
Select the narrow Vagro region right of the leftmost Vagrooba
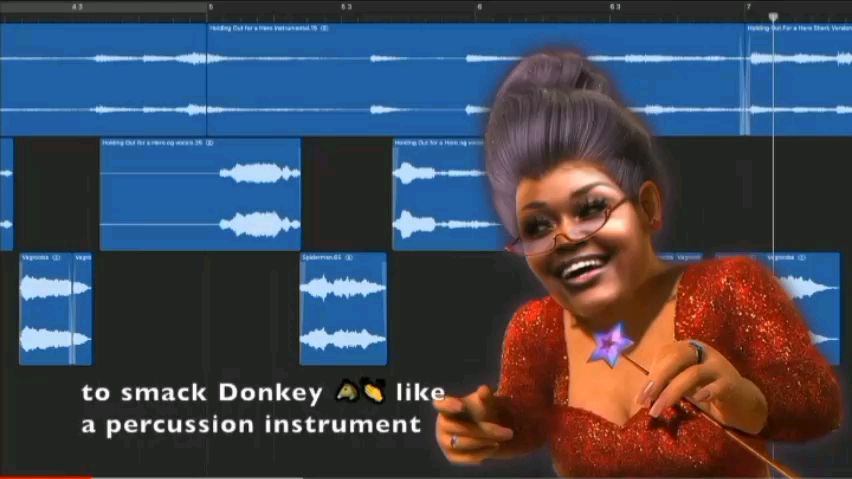tap(83, 308)
